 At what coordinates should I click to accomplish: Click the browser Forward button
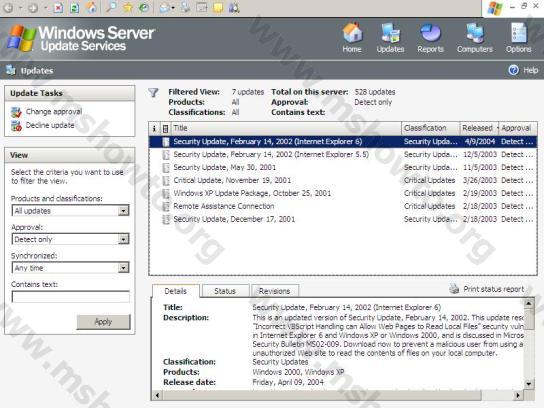33,8
